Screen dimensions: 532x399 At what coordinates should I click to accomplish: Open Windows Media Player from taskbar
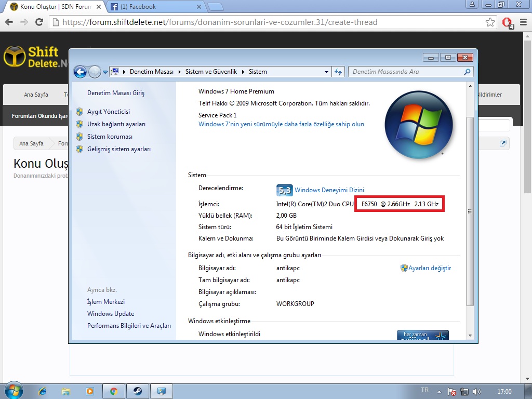click(89, 391)
